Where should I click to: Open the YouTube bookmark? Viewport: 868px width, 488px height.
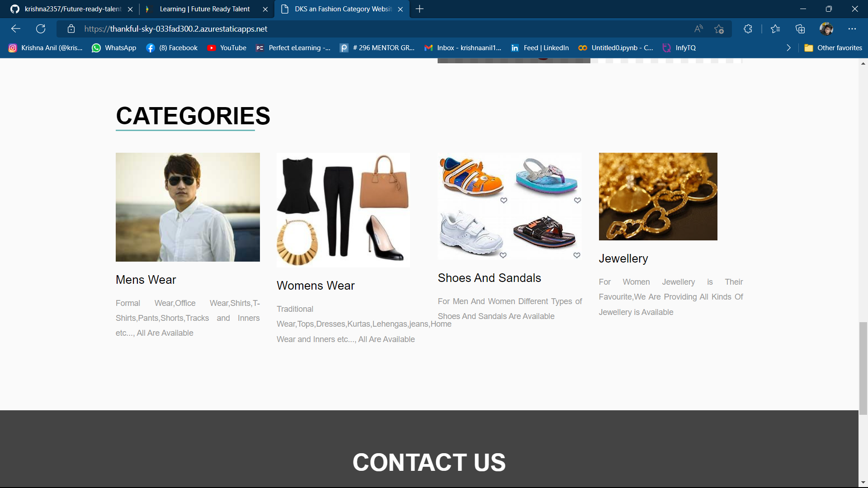(226, 48)
